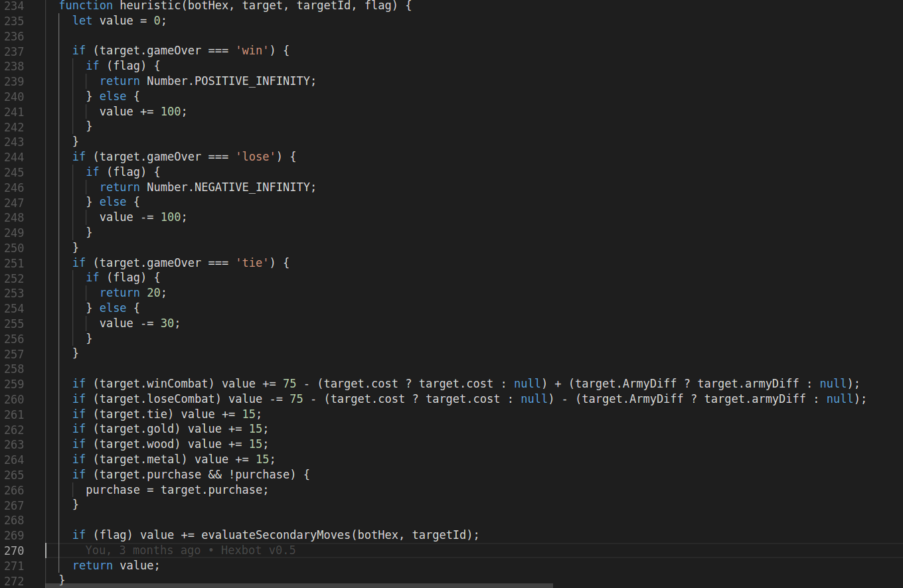The height and width of the screenshot is (588, 903).
Task: Click the number 75 on line 260
Action: point(296,399)
